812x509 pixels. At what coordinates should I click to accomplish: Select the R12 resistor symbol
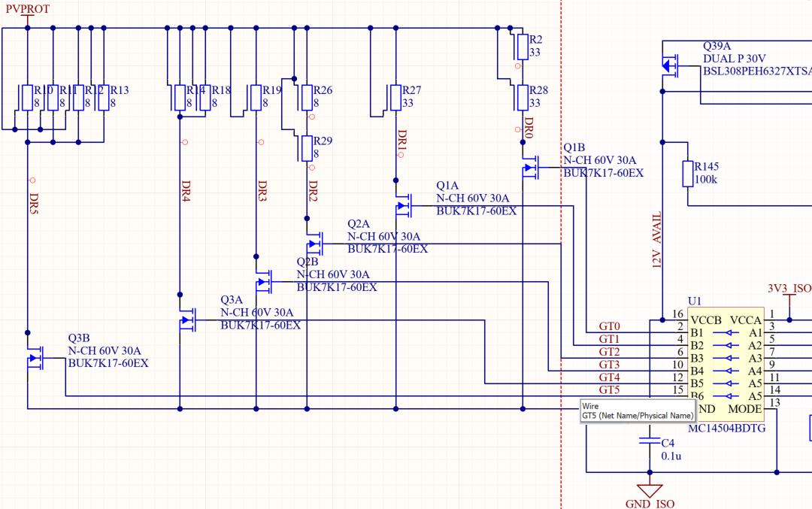click(78, 98)
